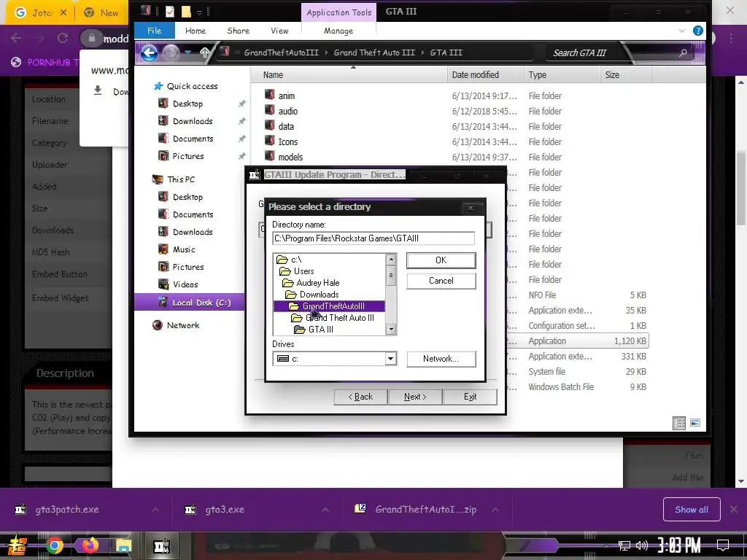
Task: Open Firefox from the taskbar
Action: [90, 545]
